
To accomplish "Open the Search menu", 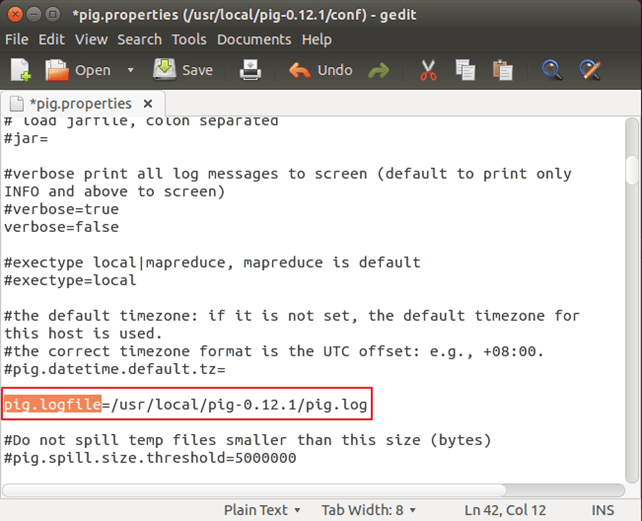I will [139, 39].
